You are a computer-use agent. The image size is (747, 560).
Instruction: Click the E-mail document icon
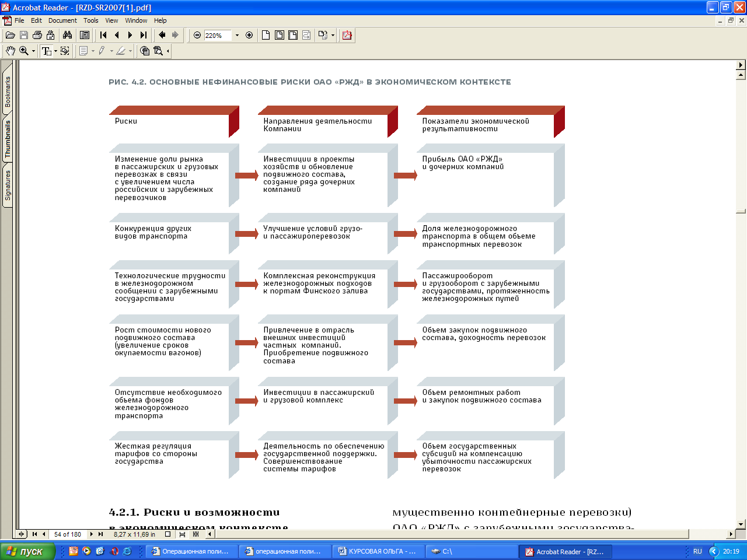pyautogui.click(x=51, y=35)
